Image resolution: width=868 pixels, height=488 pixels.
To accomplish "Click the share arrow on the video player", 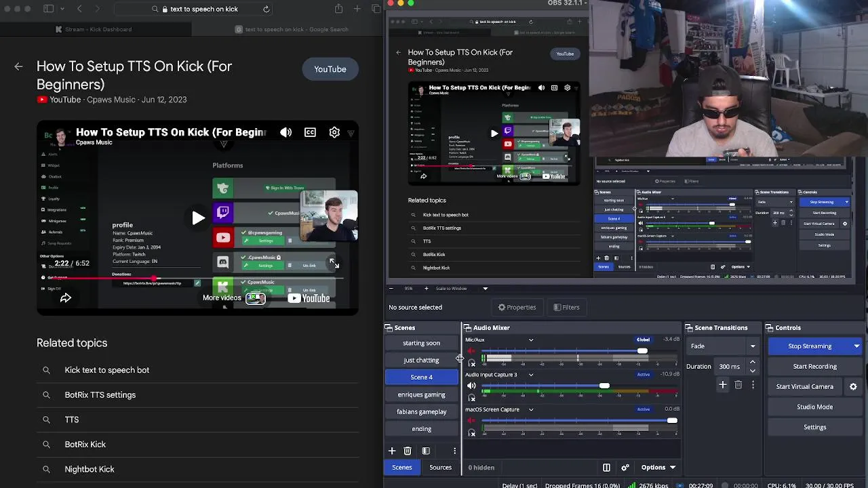I will (x=66, y=298).
